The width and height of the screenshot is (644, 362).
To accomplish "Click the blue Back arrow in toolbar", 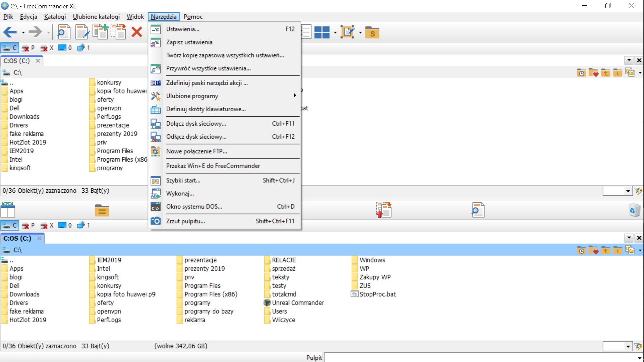I will coord(10,32).
